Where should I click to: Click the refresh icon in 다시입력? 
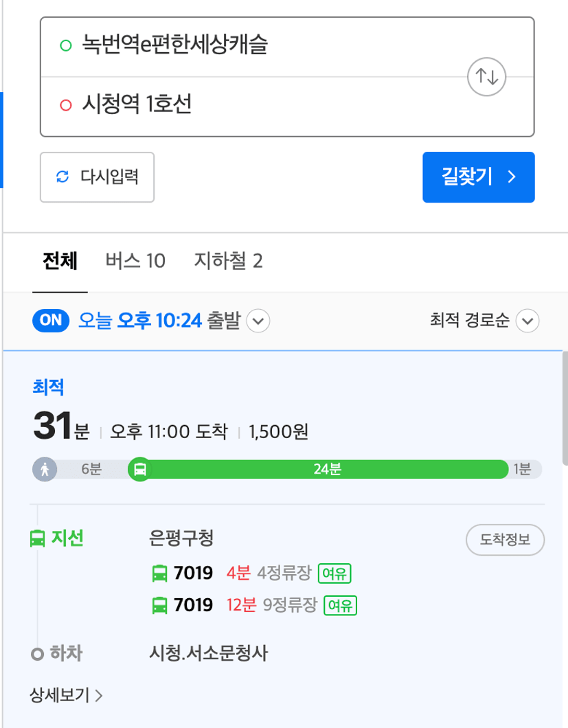tap(63, 177)
